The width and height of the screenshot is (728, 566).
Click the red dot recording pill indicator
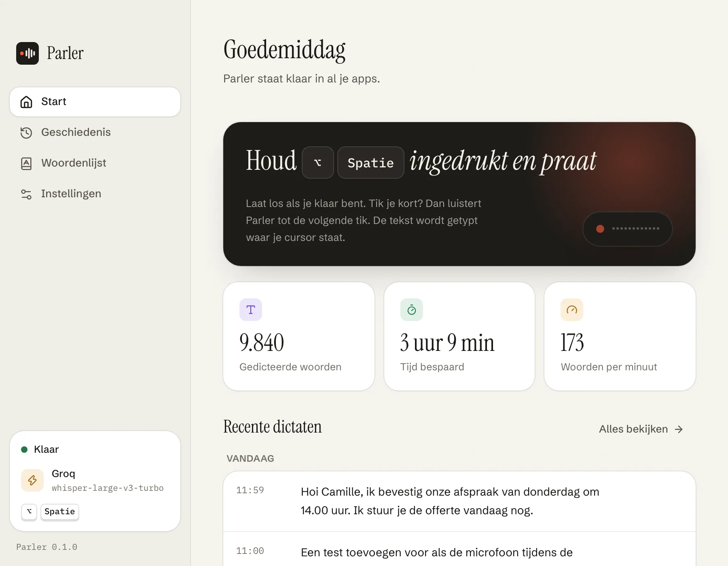[628, 229]
